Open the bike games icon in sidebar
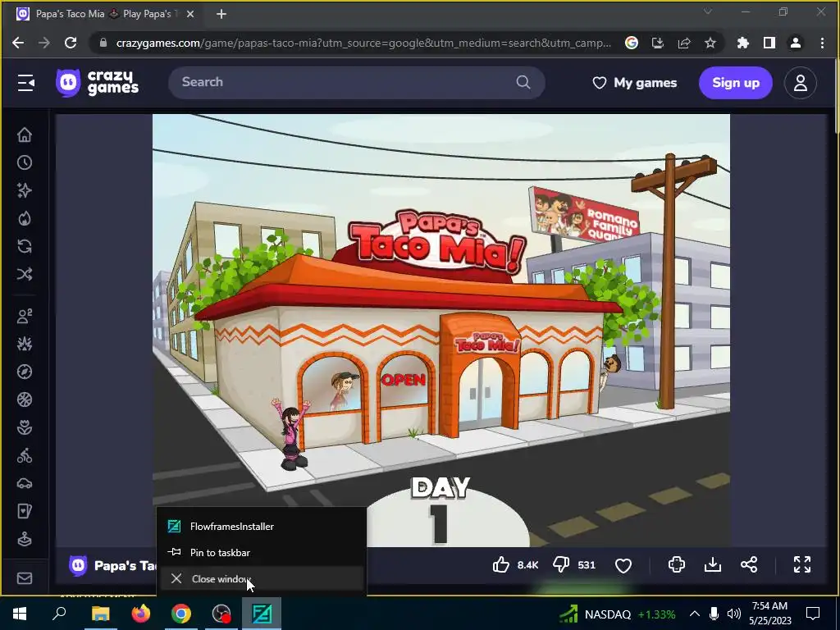 (x=25, y=456)
